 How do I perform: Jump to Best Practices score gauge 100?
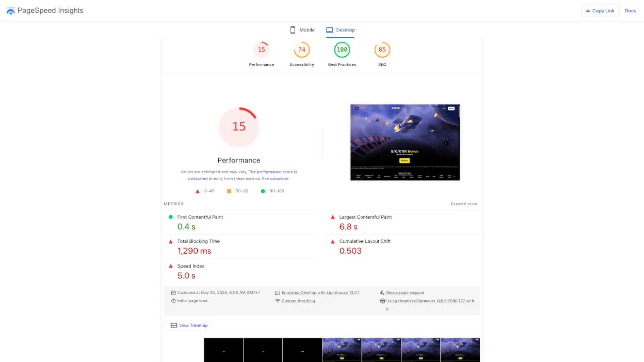342,50
